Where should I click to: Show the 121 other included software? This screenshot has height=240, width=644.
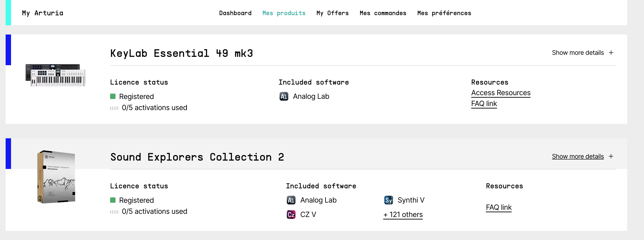click(x=403, y=215)
